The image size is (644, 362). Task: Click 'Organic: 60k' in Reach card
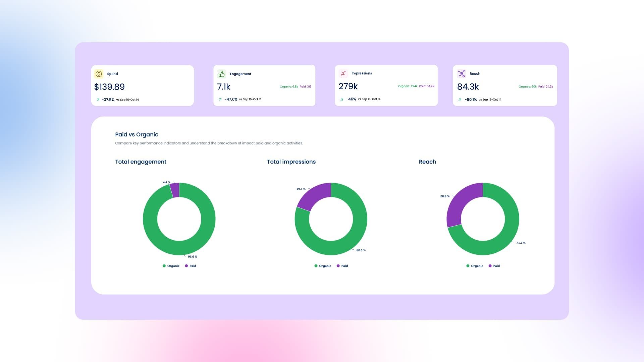(x=528, y=86)
